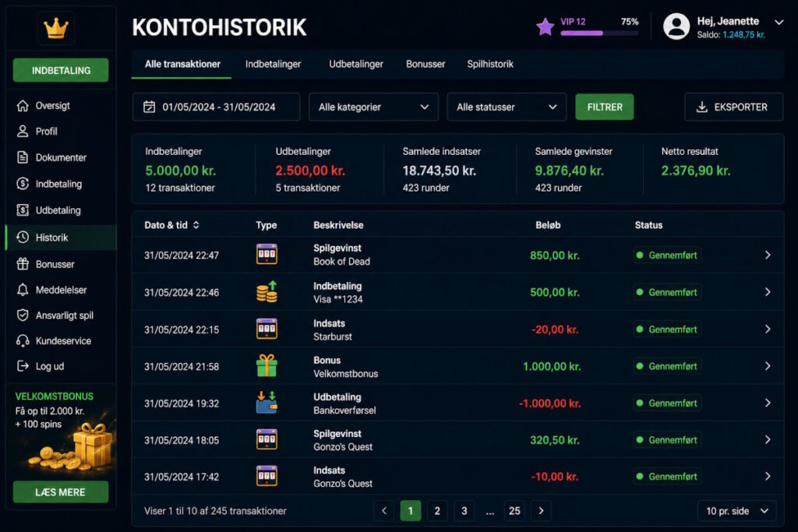Sort by Dato & tid column arrows
This screenshot has height=532, width=798.
click(x=196, y=225)
